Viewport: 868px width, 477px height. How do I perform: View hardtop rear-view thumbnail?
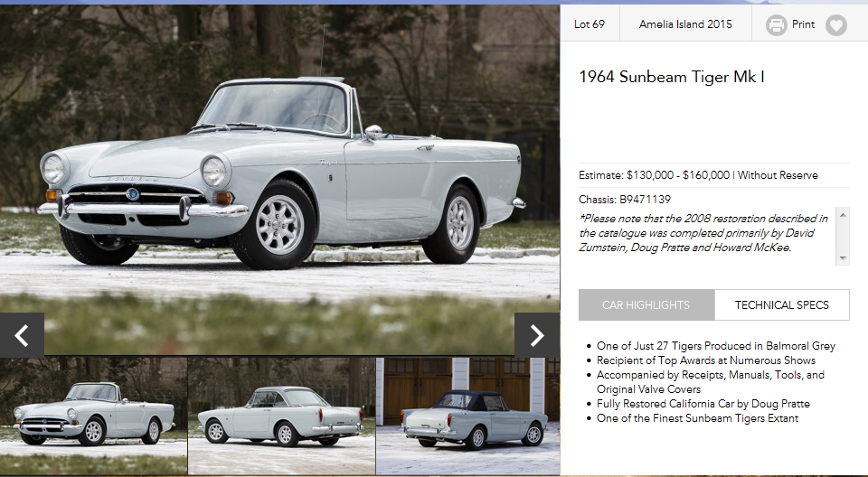tap(282, 416)
